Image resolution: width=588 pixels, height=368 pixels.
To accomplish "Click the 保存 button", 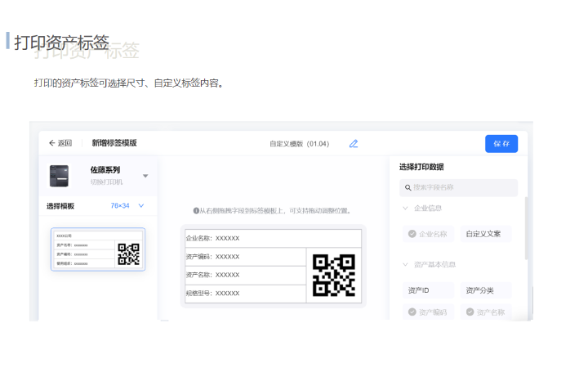I will click(501, 144).
